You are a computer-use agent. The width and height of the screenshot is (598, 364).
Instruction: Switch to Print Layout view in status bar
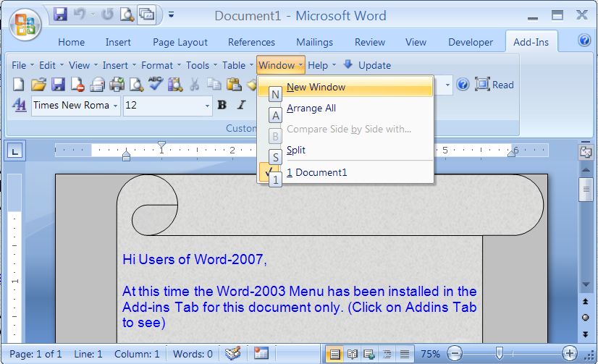[x=334, y=354]
